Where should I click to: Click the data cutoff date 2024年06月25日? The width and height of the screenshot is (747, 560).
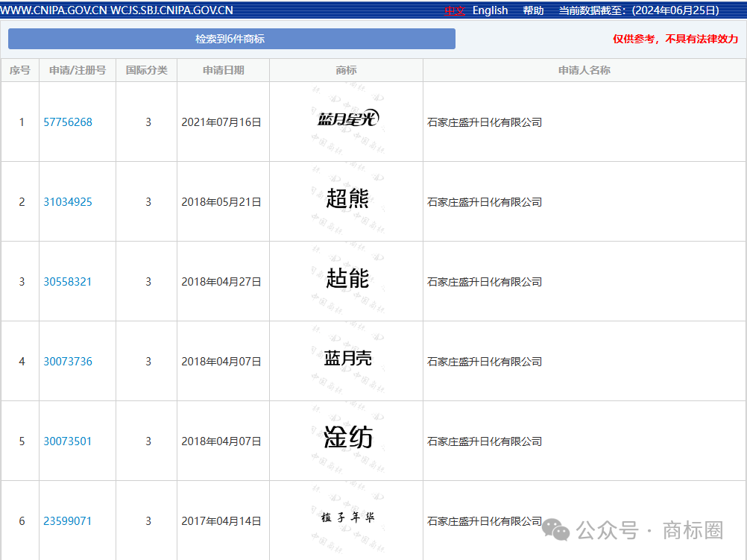coord(675,10)
